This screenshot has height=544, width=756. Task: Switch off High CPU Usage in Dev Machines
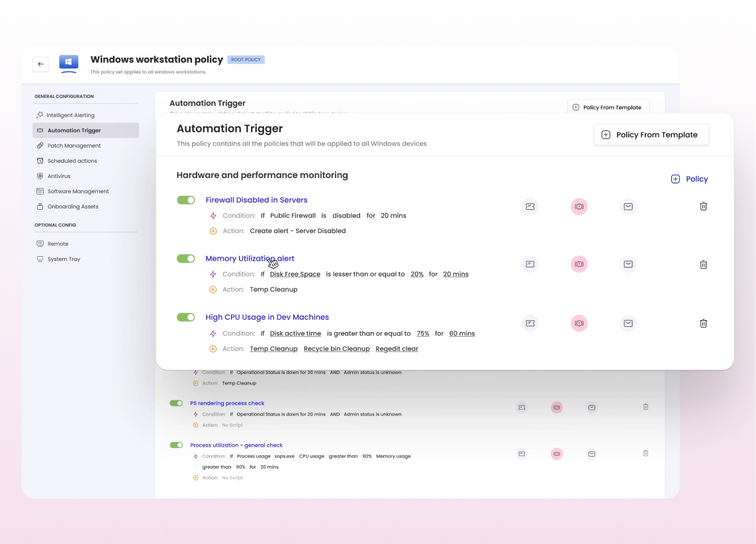[x=186, y=317]
